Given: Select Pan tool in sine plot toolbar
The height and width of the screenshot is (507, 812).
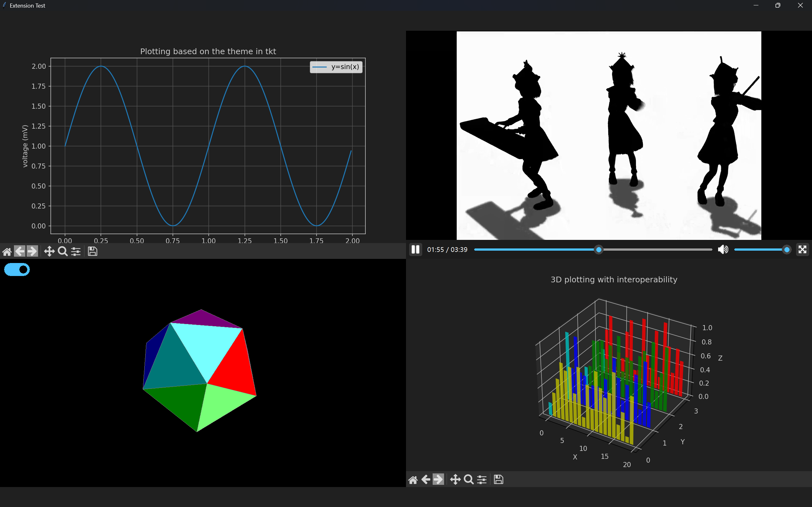Looking at the screenshot, I should [x=49, y=252].
